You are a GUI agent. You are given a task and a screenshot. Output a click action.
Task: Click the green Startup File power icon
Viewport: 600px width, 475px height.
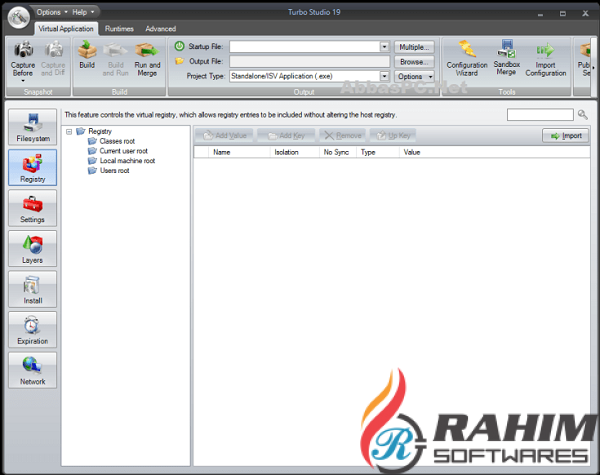point(179,46)
